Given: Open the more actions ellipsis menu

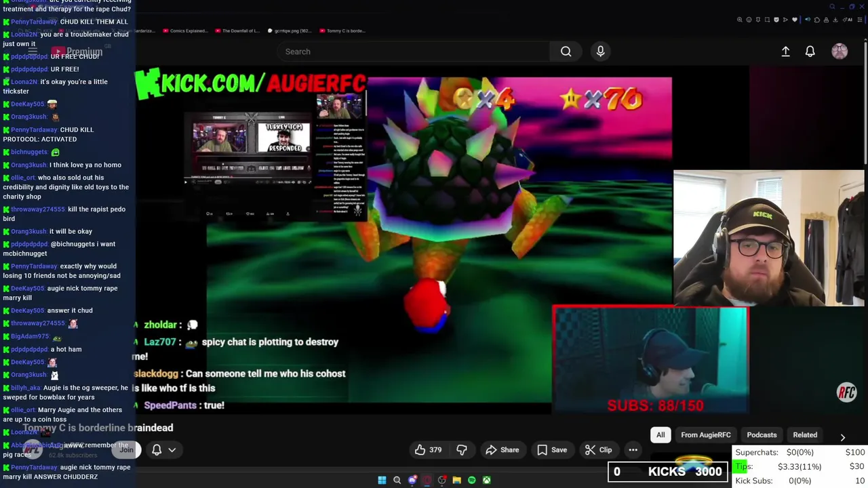Looking at the screenshot, I should point(633,449).
